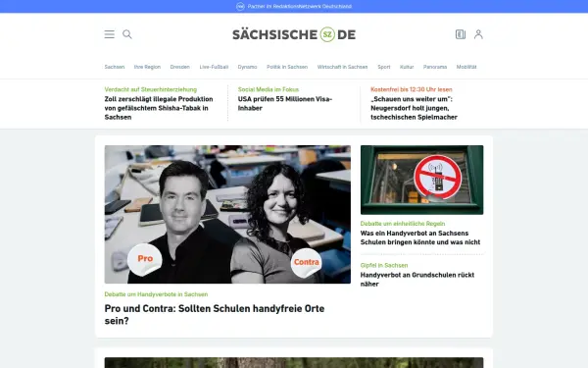Click Debatte um Handyverbote in Sachsen label
The image size is (588, 368).
(x=156, y=294)
